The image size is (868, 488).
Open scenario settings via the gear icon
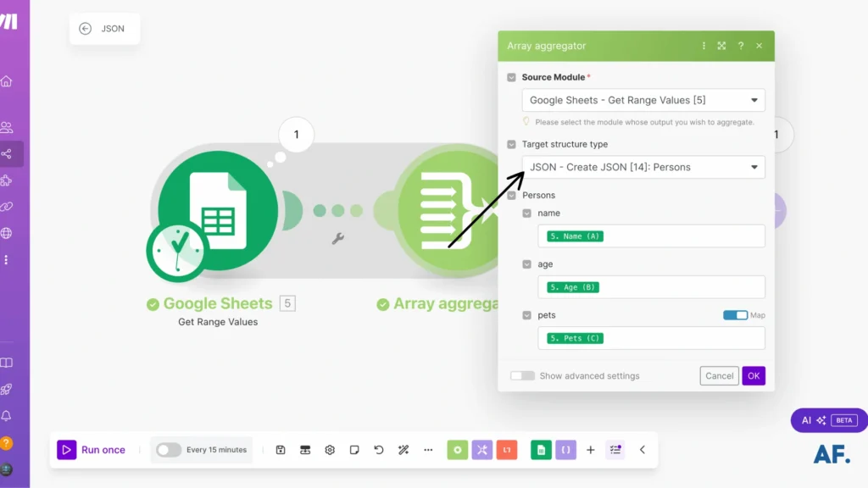click(330, 450)
